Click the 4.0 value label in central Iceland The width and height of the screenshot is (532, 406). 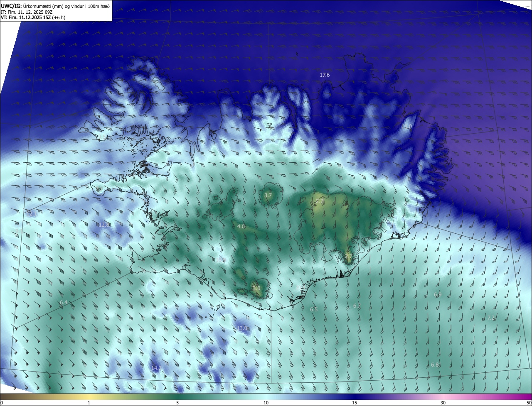click(241, 227)
